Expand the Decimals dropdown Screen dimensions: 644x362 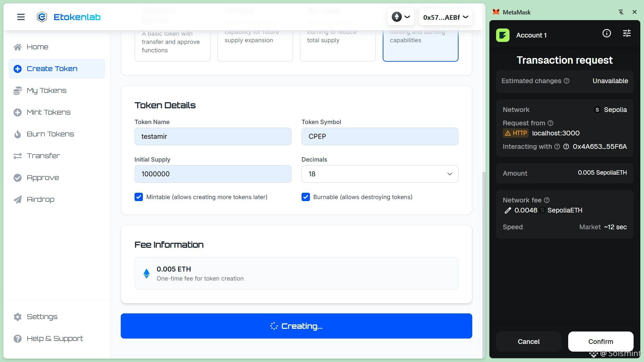coord(380,174)
